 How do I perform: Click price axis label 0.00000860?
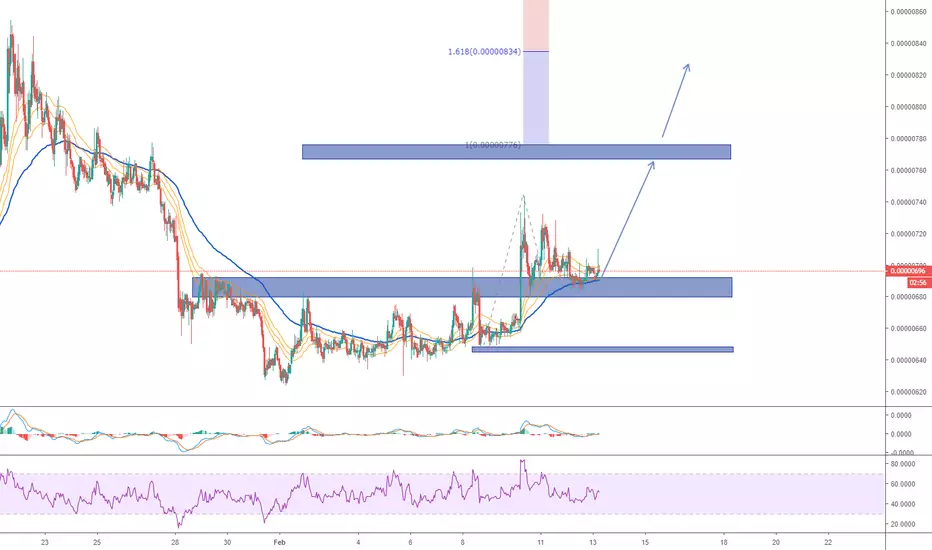coord(908,11)
